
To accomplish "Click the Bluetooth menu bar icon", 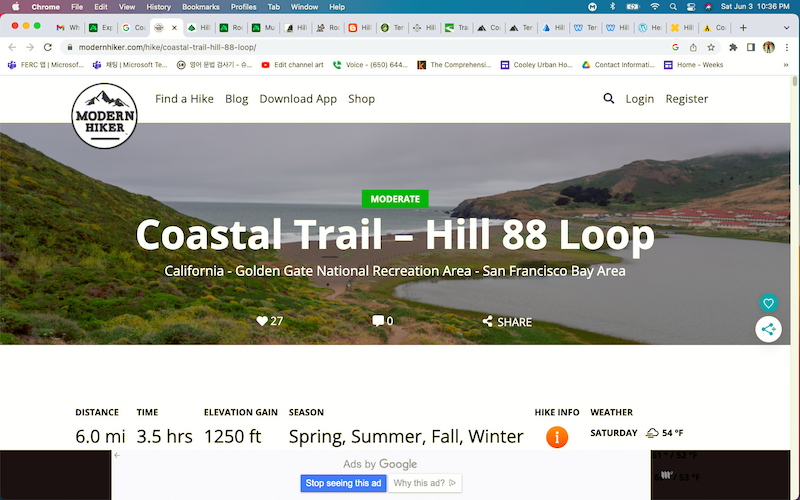I will tap(613, 7).
